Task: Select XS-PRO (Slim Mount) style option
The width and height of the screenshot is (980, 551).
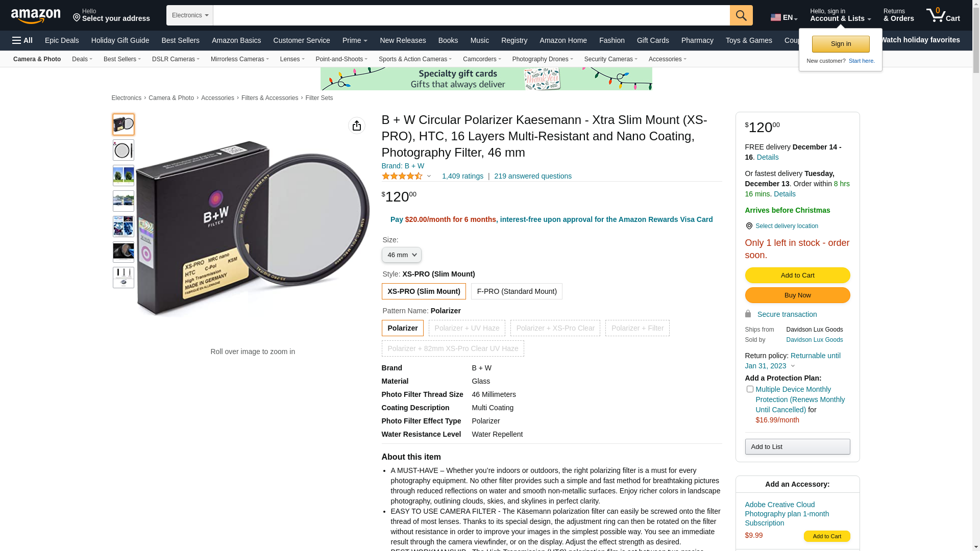Action: tap(424, 291)
